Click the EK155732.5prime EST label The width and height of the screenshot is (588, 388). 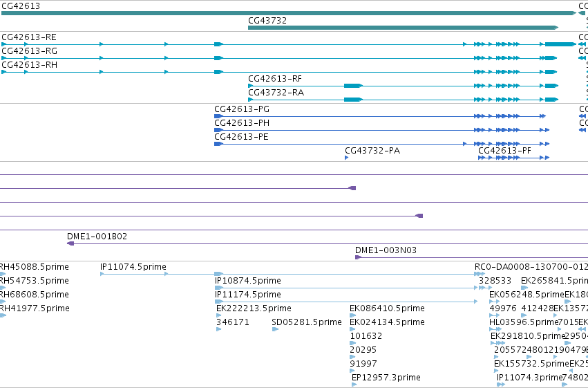pyautogui.click(x=532, y=364)
